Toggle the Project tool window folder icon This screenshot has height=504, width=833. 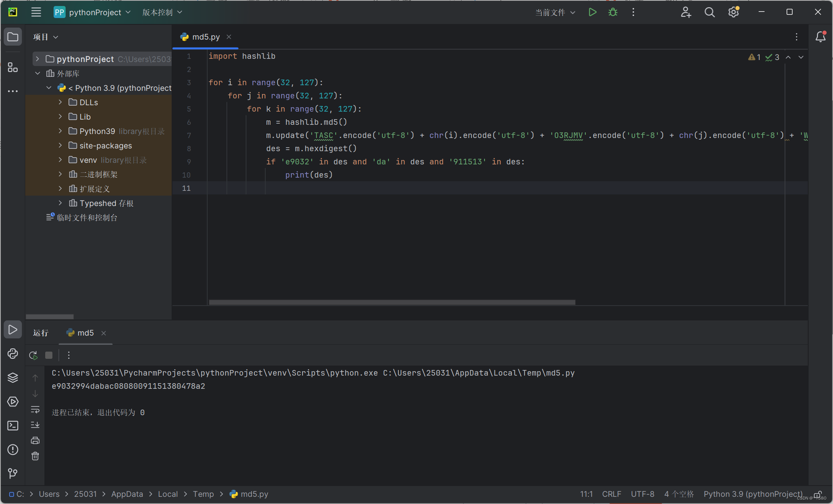click(13, 37)
